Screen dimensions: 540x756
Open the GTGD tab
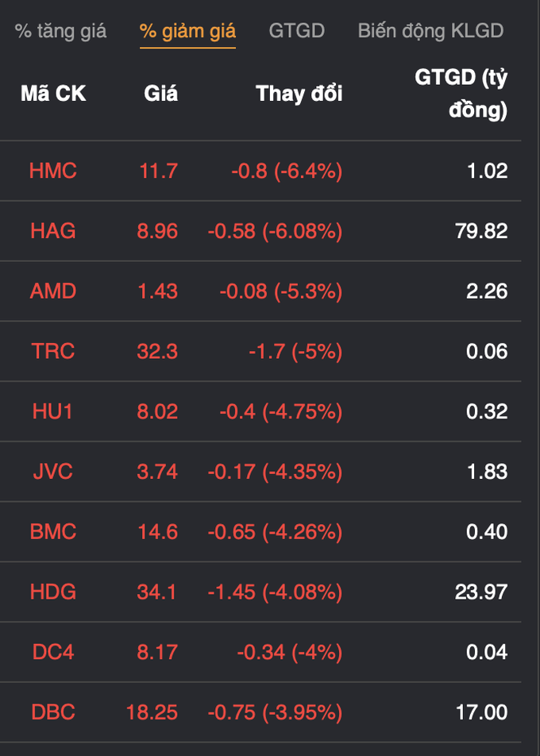pos(296,31)
